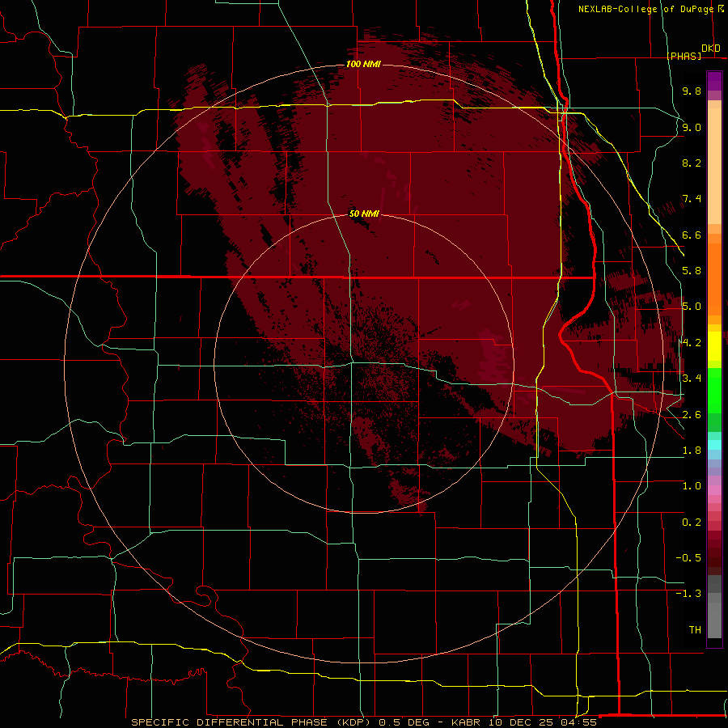Click the 5.8 legend value
The image size is (728, 728).
692,271
